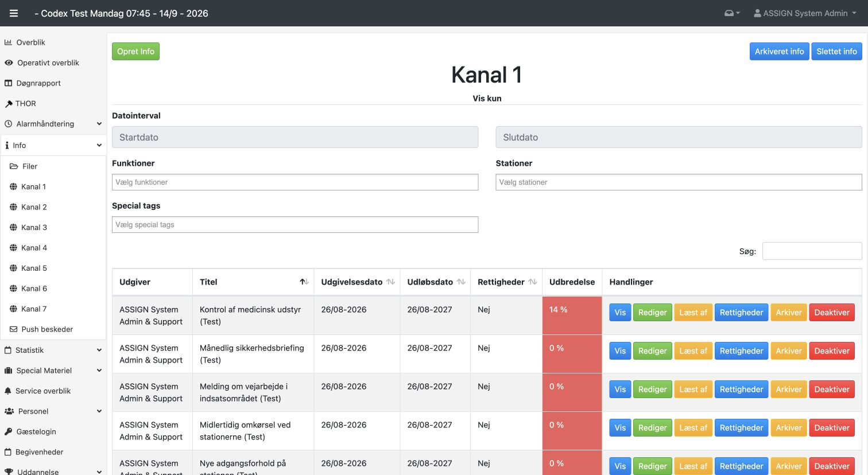Click Læst af for Månedlig sikkerhedsbriefing row
The width and height of the screenshot is (868, 475).
(693, 351)
